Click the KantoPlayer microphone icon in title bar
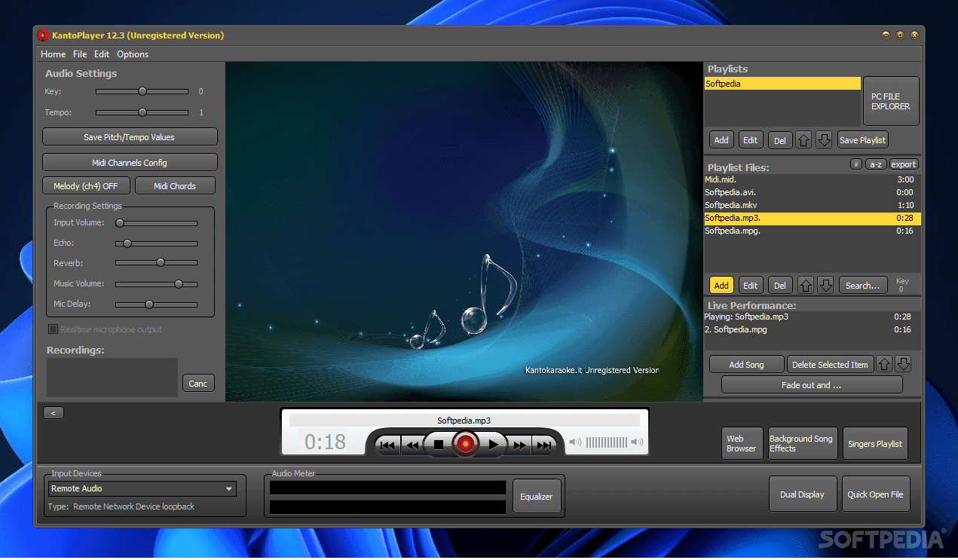 click(43, 35)
